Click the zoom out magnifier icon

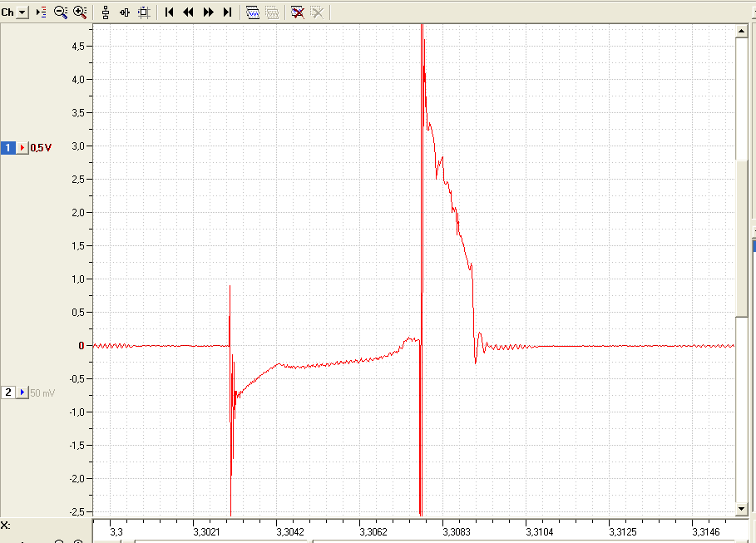click(x=61, y=12)
